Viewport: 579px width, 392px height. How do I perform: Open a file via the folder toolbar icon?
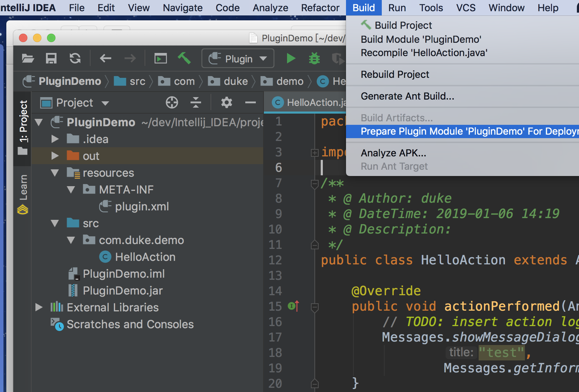pos(27,58)
